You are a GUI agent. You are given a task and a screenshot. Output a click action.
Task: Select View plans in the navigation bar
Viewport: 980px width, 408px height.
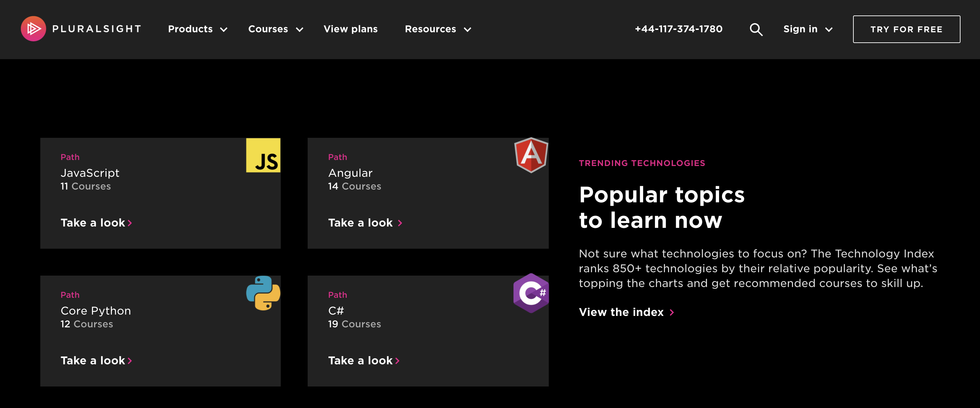pos(350,29)
